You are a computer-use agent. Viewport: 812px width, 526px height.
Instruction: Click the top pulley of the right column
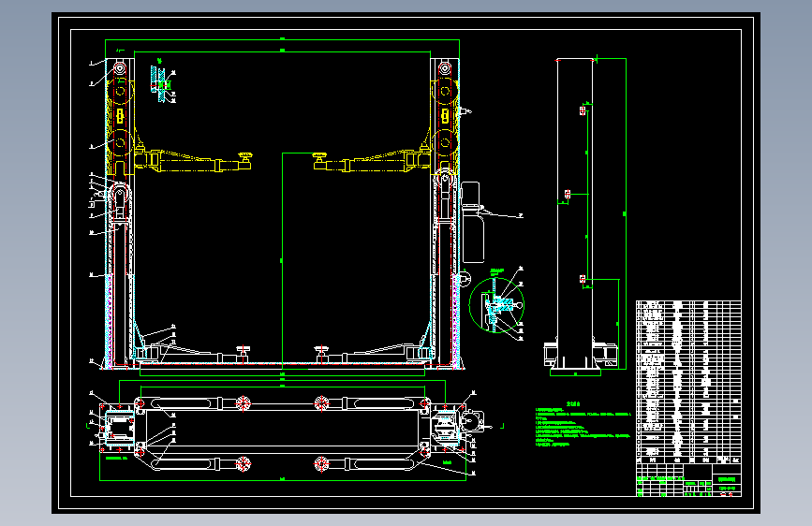[444, 68]
